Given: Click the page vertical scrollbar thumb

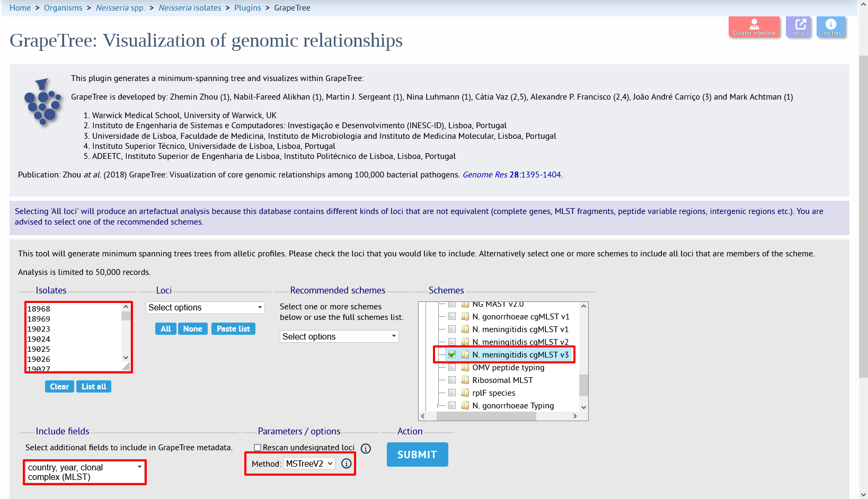Looking at the screenshot, I should [863, 216].
